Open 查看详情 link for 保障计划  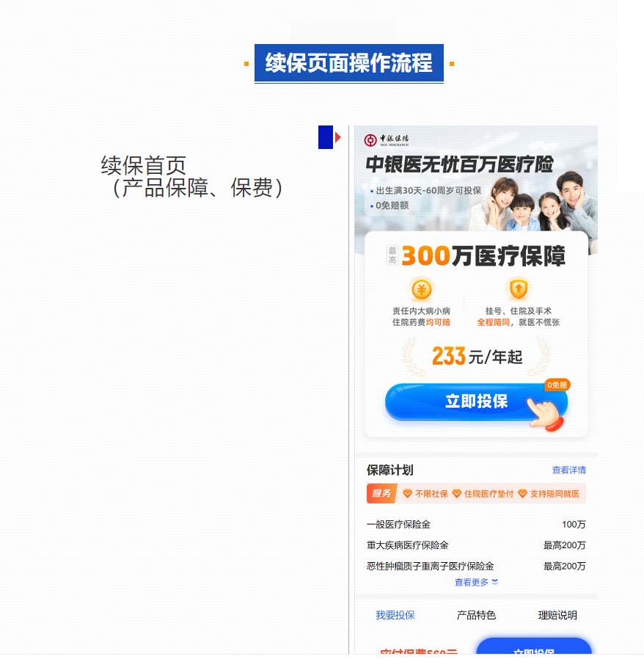pos(568,470)
